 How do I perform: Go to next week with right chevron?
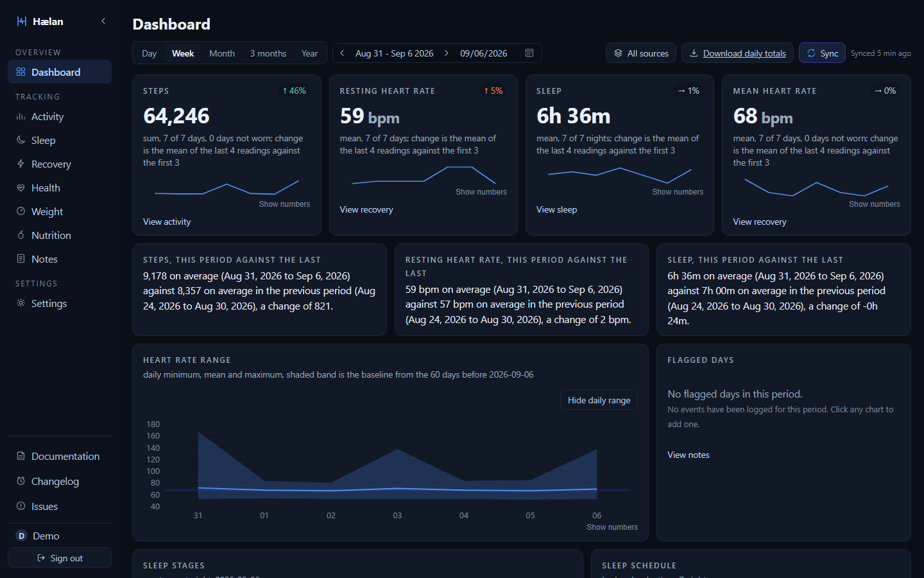[447, 53]
